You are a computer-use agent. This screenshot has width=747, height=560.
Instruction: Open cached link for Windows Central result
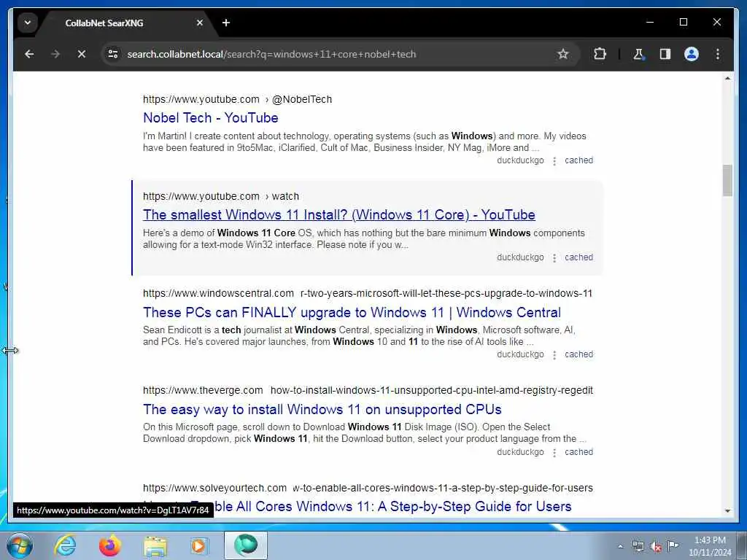578,355
